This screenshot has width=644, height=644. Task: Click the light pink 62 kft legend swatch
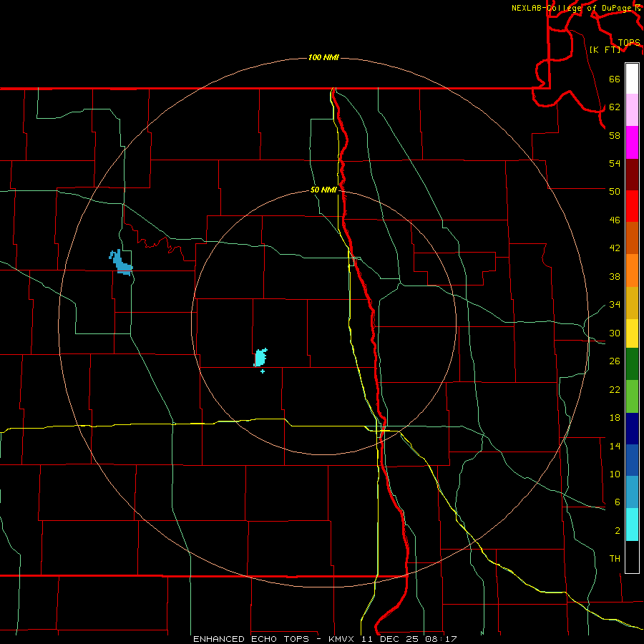click(x=632, y=110)
